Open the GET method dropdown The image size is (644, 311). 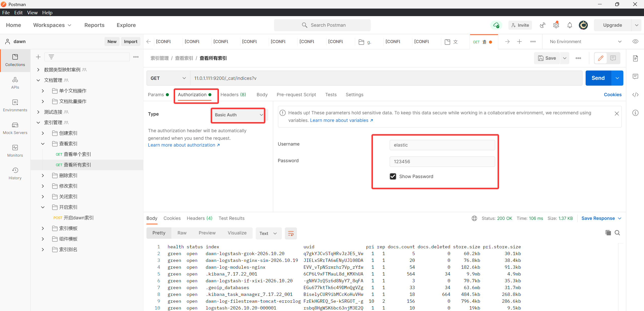(x=168, y=78)
